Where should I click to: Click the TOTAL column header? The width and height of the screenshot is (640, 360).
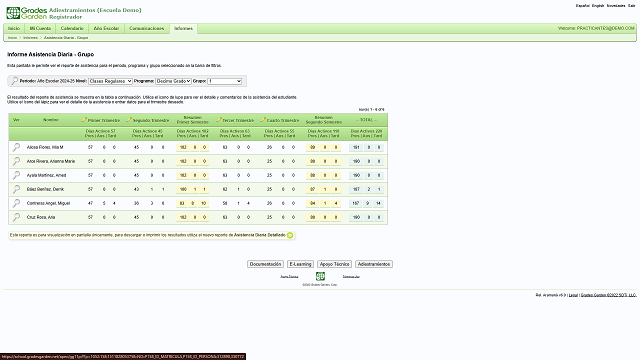click(x=367, y=120)
